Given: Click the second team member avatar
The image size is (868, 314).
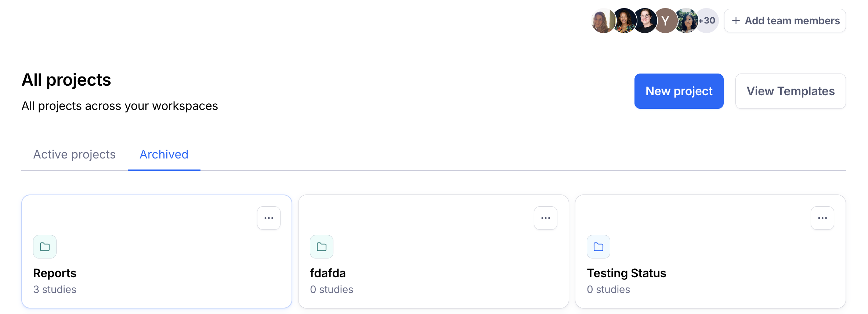Looking at the screenshot, I should pos(623,21).
